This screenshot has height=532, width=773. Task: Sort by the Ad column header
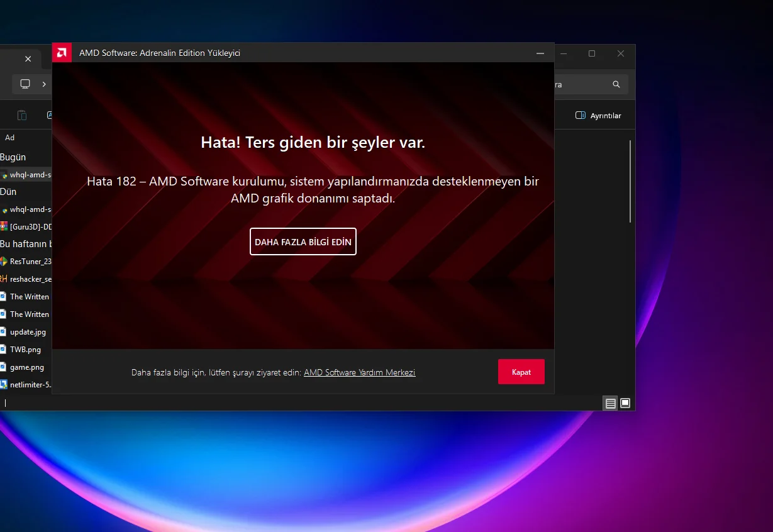[10, 137]
